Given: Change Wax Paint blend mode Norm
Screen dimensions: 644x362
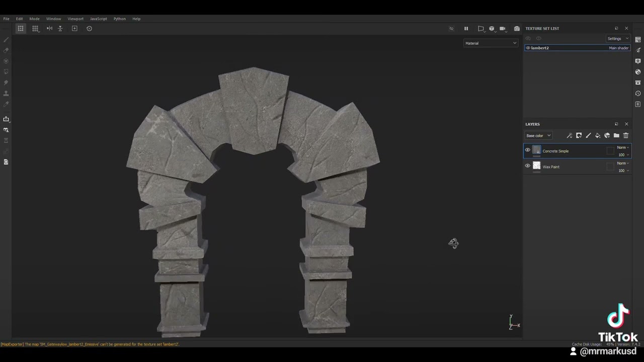Looking at the screenshot, I should [x=623, y=163].
